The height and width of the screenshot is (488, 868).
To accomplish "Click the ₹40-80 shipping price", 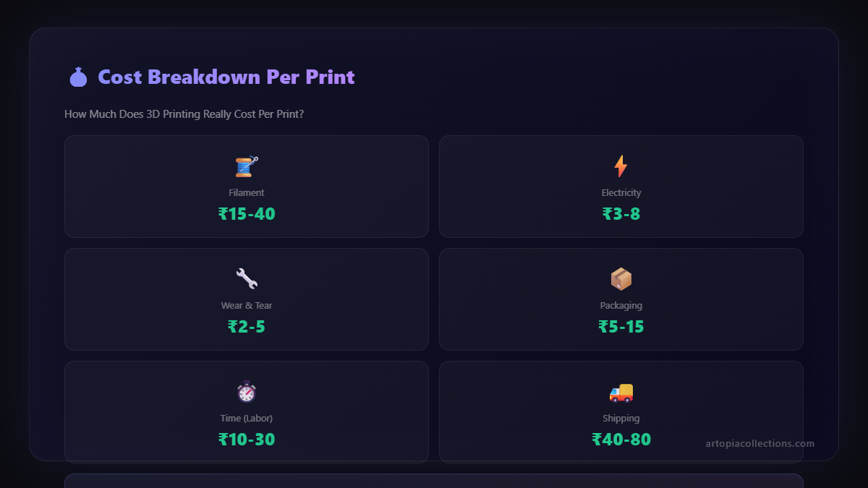I will click(x=621, y=439).
